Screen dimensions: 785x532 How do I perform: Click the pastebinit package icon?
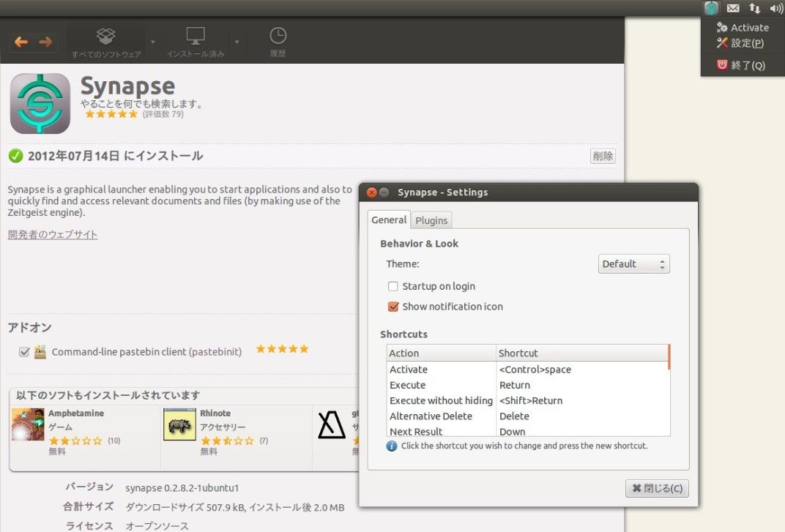[x=40, y=352]
